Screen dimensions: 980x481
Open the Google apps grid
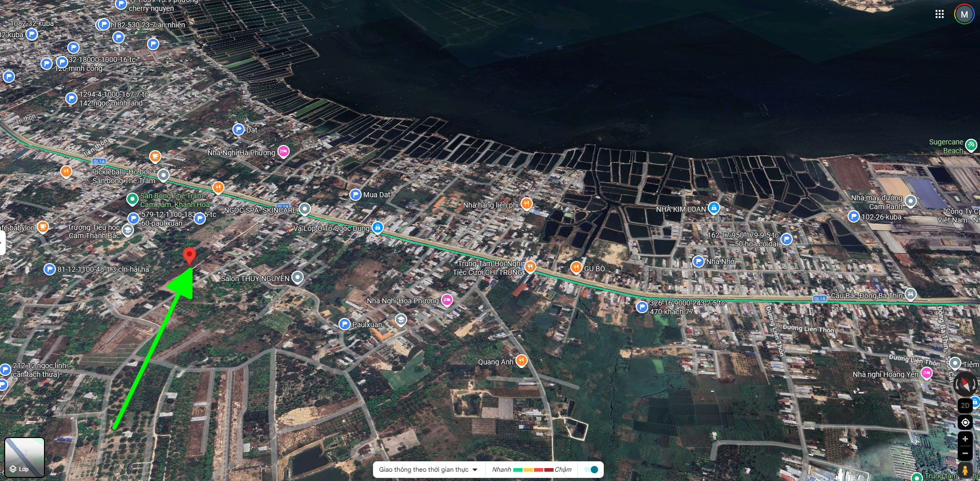(x=940, y=14)
